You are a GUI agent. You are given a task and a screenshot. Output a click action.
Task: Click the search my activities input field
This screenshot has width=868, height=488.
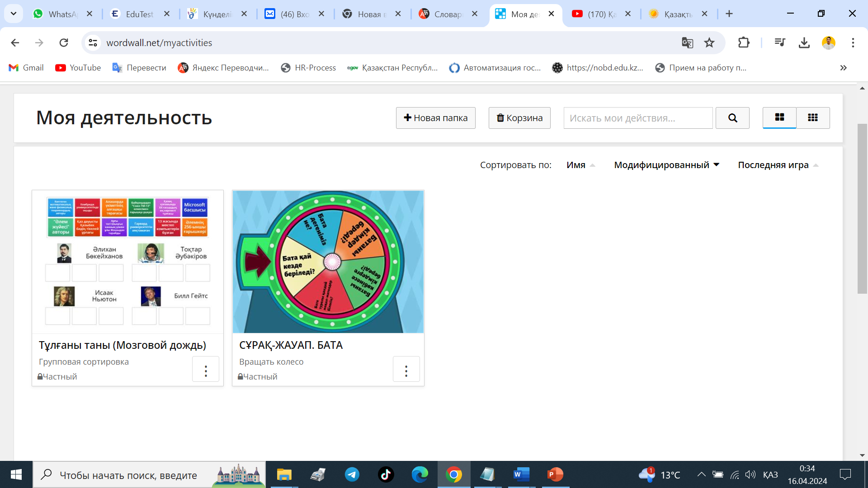(638, 118)
